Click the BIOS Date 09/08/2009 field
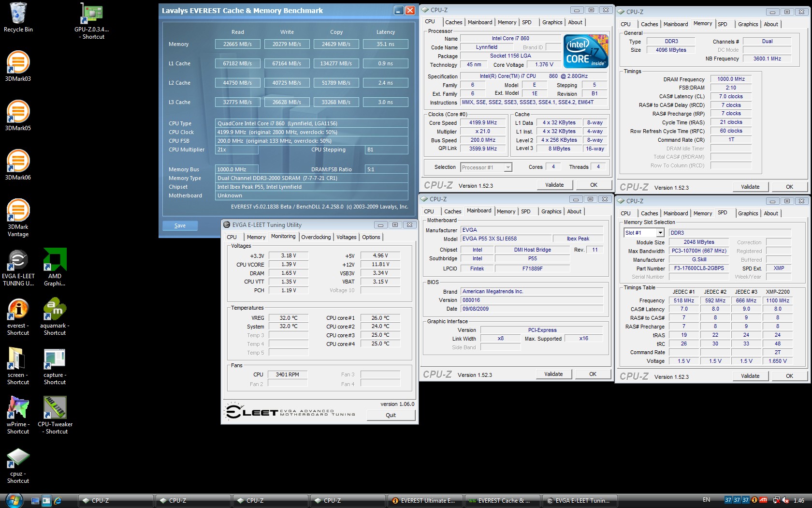This screenshot has width=812, height=508. click(x=532, y=309)
